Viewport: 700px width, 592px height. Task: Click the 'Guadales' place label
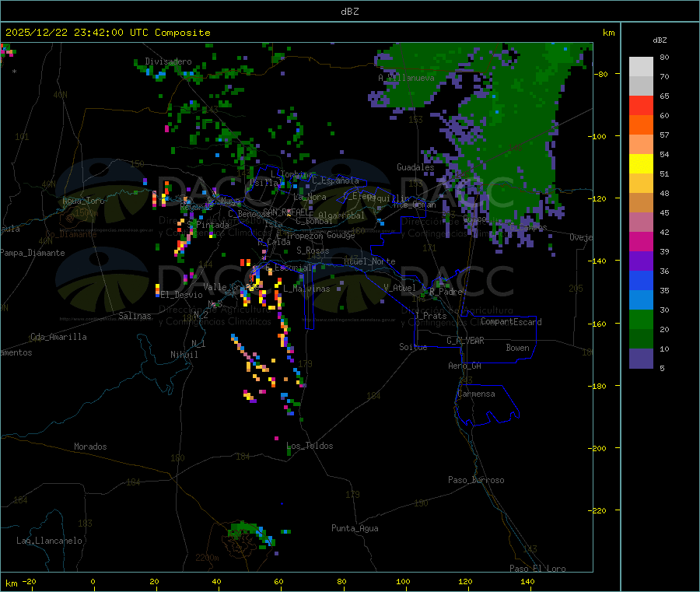[x=415, y=167]
